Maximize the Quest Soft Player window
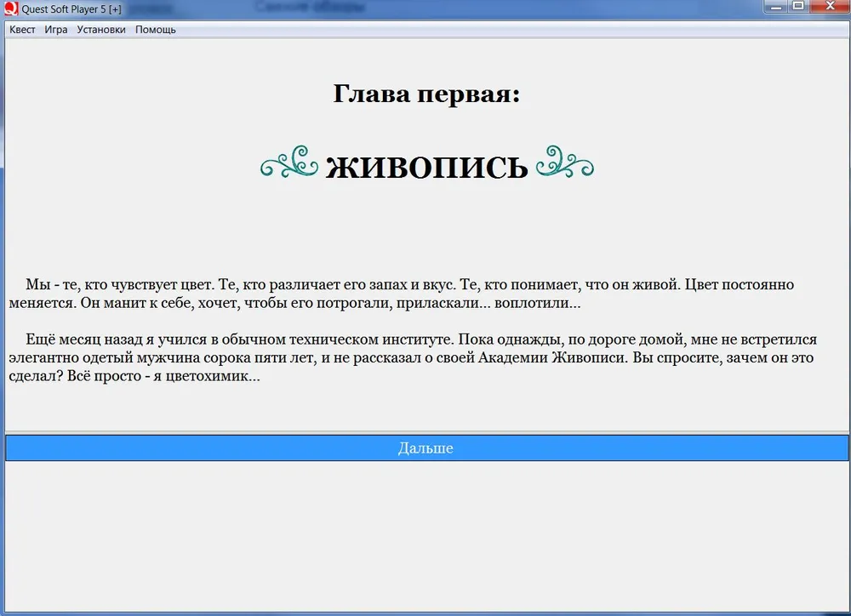The width and height of the screenshot is (851, 616). tap(798, 7)
